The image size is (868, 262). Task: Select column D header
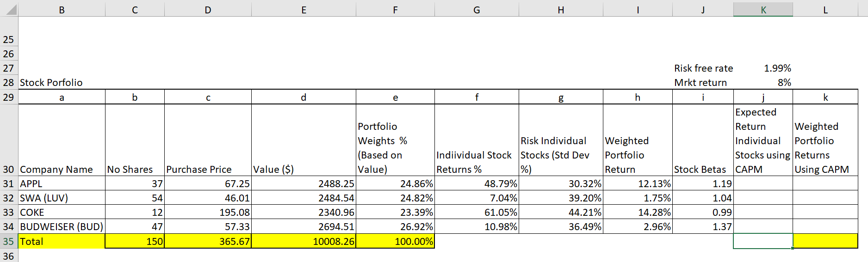coord(208,10)
